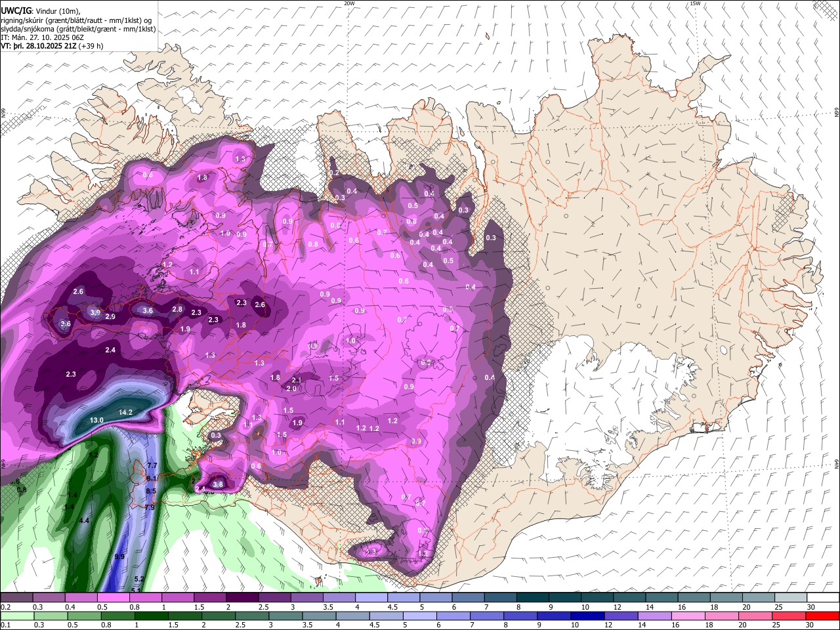Image resolution: width=840 pixels, height=630 pixels.
Task: Select the darkest green swatch labeled 1
Action: coord(151,616)
